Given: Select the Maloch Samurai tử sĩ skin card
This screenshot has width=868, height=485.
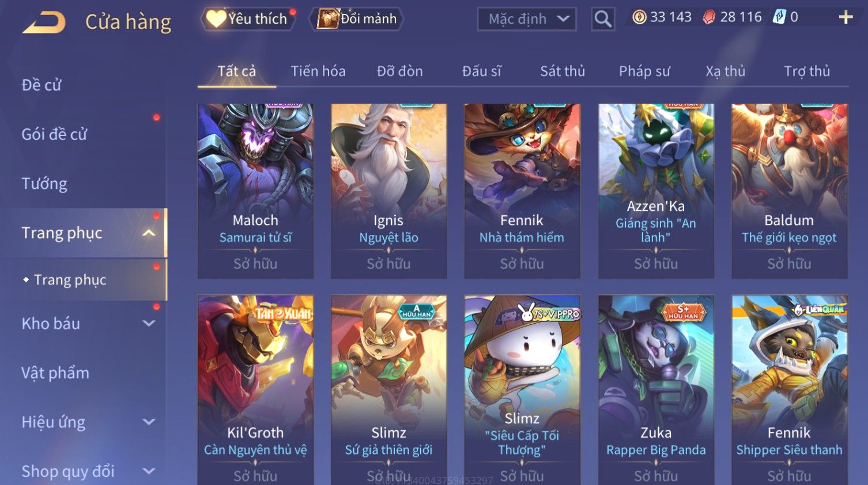Looking at the screenshot, I should pyautogui.click(x=255, y=191).
